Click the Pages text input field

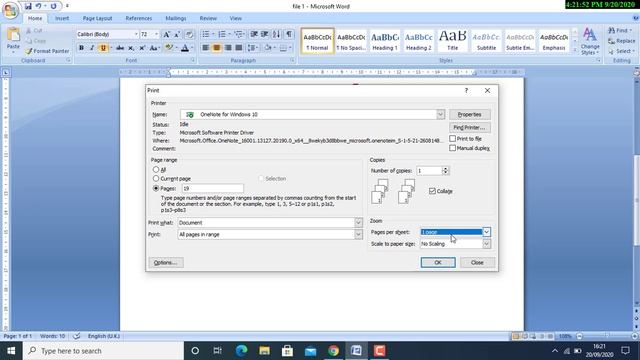click(213, 188)
